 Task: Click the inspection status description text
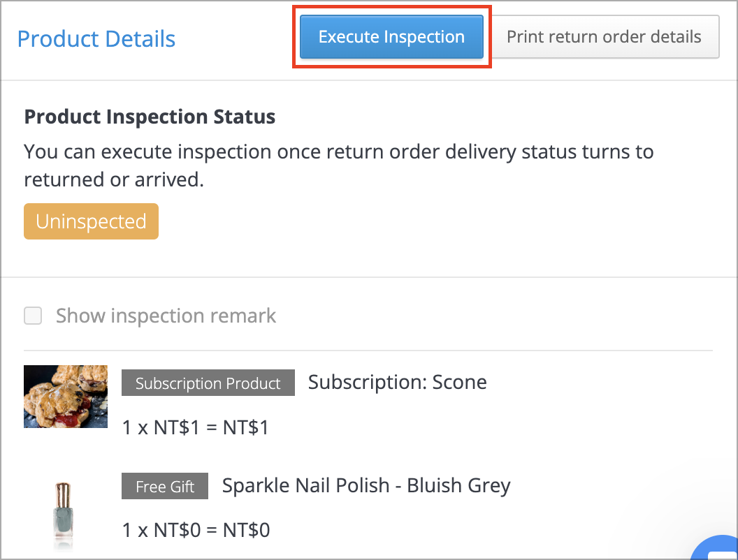tap(339, 165)
